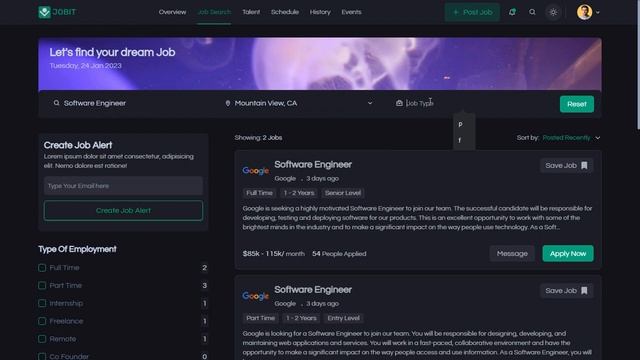Click the Entry Level tag
The width and height of the screenshot is (640, 360).
coord(343,318)
